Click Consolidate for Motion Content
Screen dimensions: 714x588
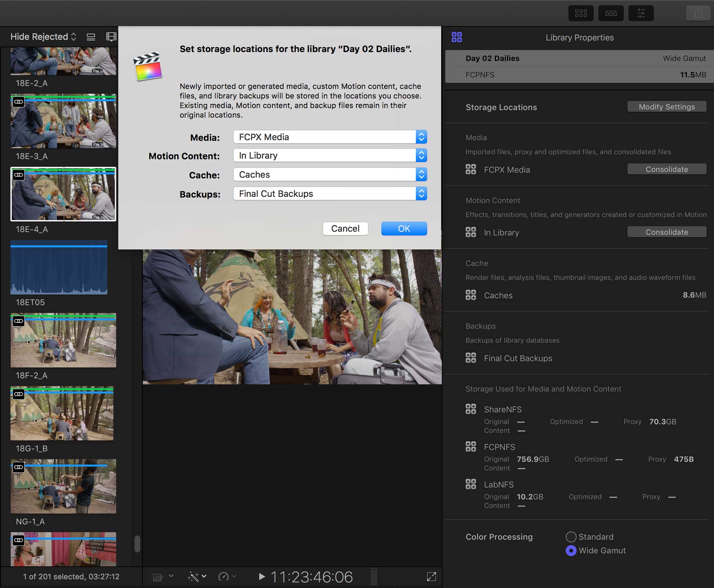pos(666,232)
